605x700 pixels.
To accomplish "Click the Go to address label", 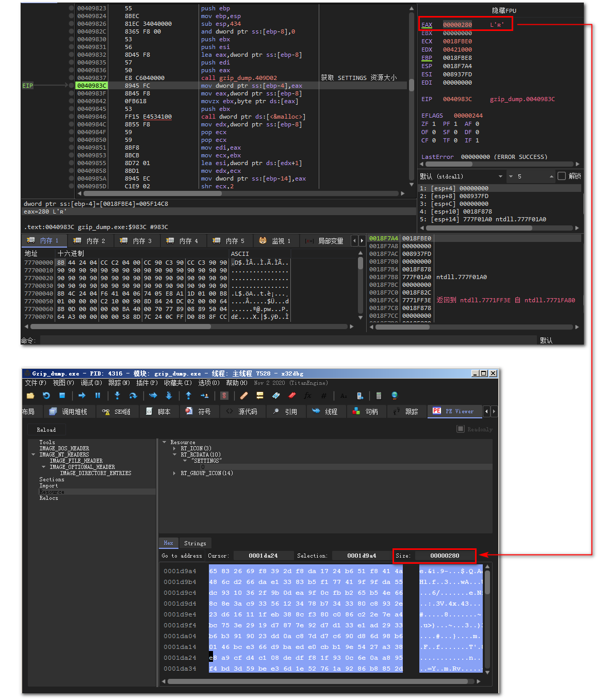I will pyautogui.click(x=182, y=556).
